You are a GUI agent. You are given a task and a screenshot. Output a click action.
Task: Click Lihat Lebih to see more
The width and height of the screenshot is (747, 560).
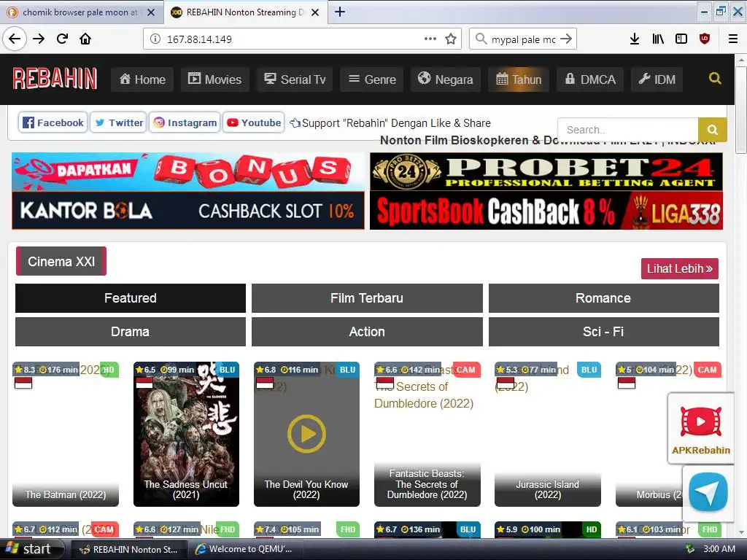679,268
